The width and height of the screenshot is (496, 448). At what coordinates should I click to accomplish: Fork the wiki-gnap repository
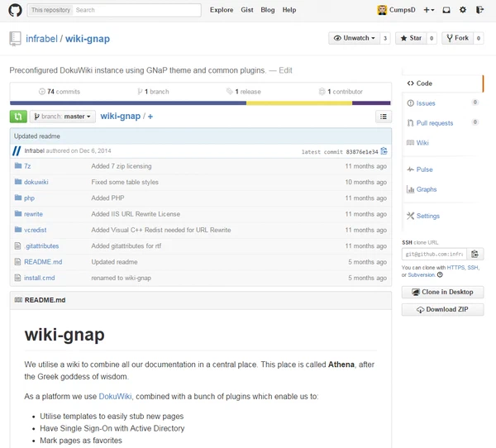[457, 38]
